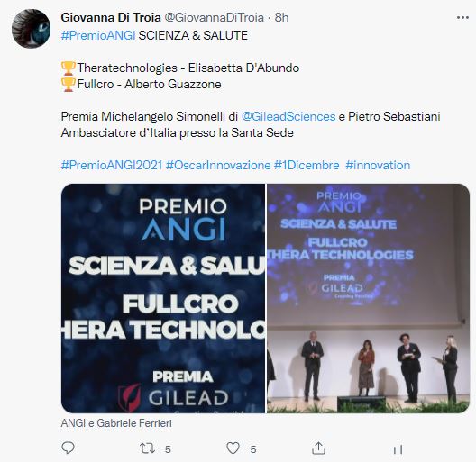Click the #1Dicembre hashtag

[307, 166]
